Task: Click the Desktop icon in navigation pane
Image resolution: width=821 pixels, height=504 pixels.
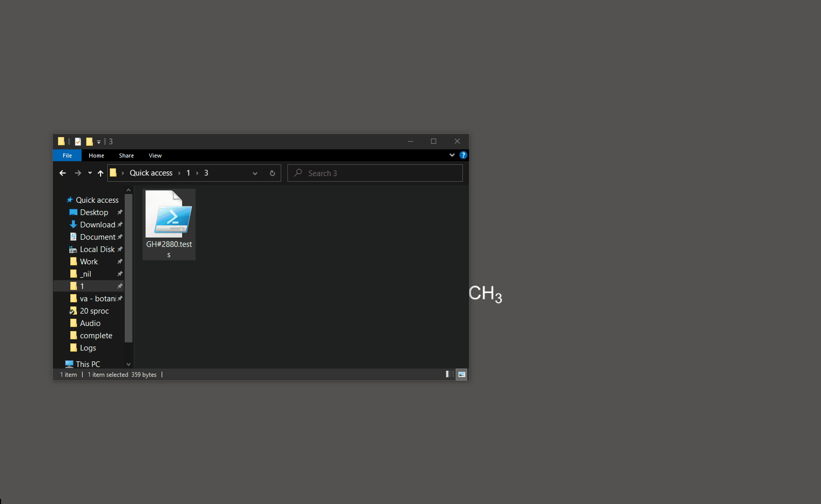Action: click(x=73, y=212)
